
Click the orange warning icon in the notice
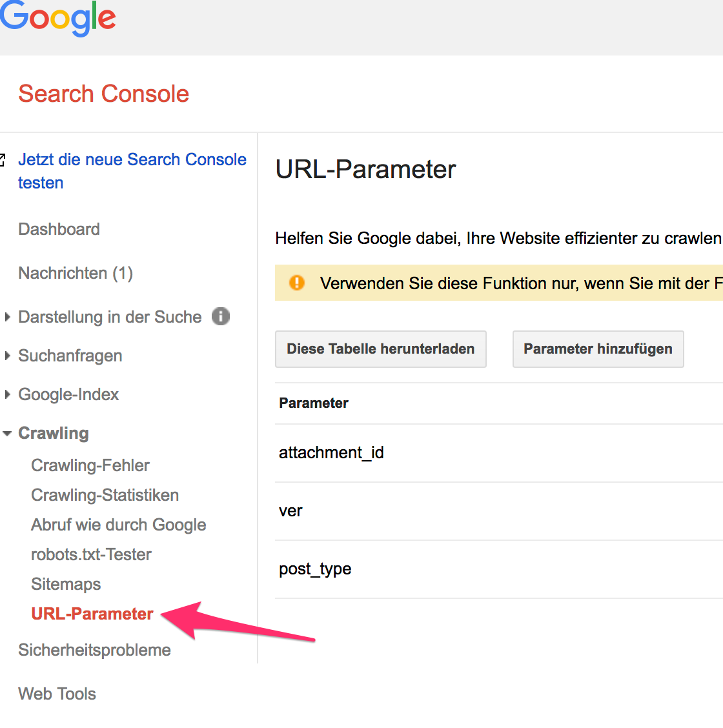click(296, 283)
